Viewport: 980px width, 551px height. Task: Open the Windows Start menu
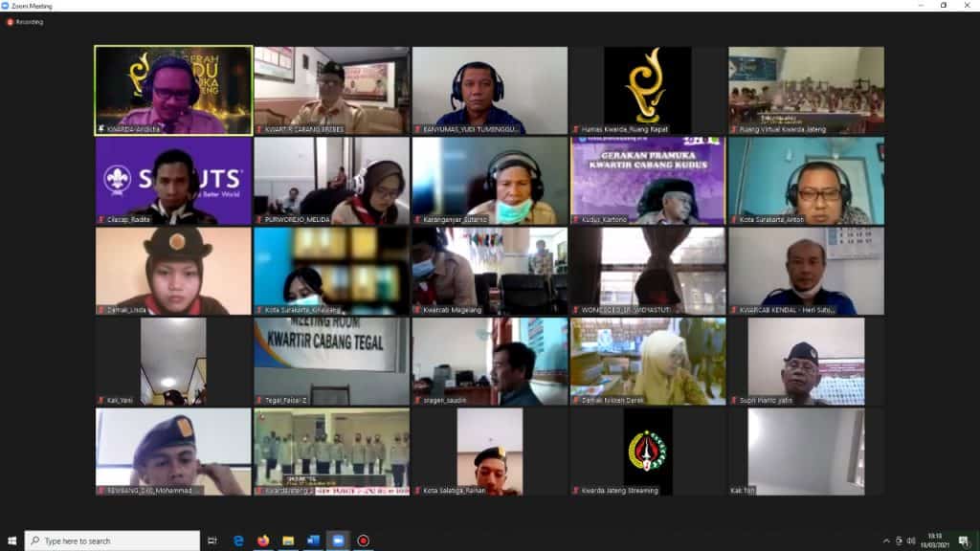point(11,540)
